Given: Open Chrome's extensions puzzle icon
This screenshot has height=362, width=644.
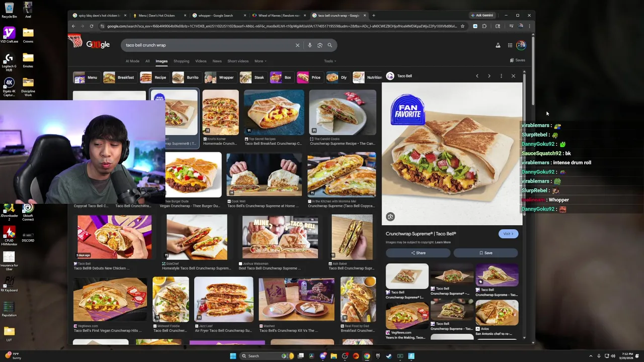Looking at the screenshot, I should pos(485,26).
